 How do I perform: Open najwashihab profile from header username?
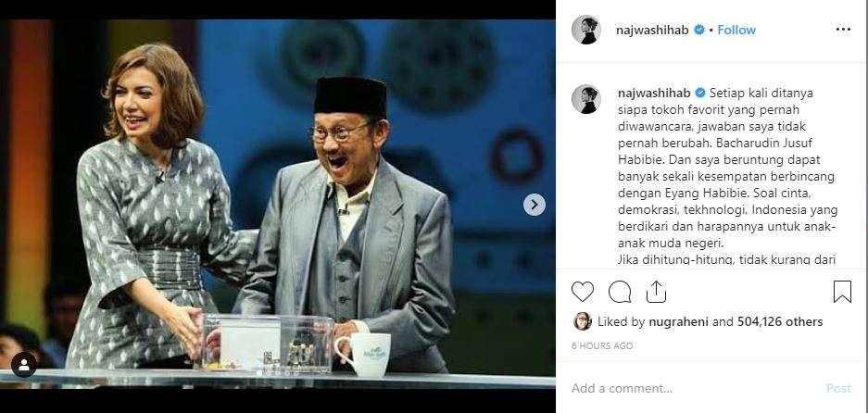click(x=652, y=30)
